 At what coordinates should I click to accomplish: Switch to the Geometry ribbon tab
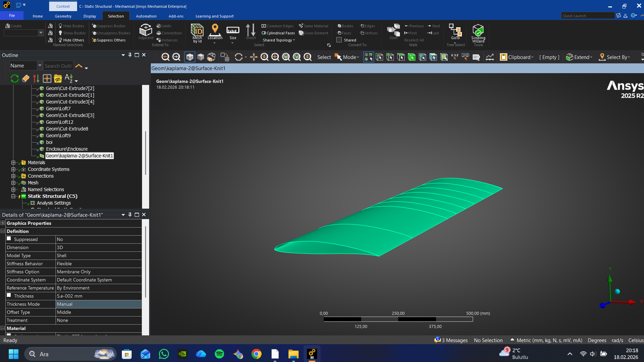click(63, 16)
